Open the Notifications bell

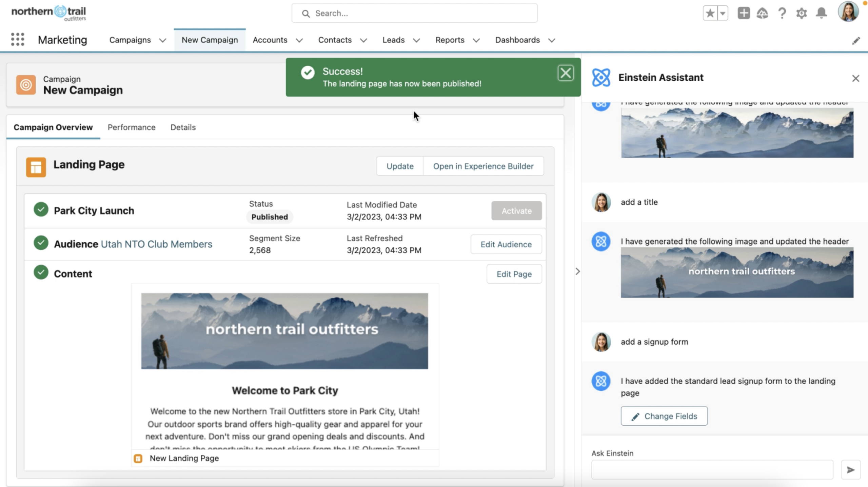point(821,14)
